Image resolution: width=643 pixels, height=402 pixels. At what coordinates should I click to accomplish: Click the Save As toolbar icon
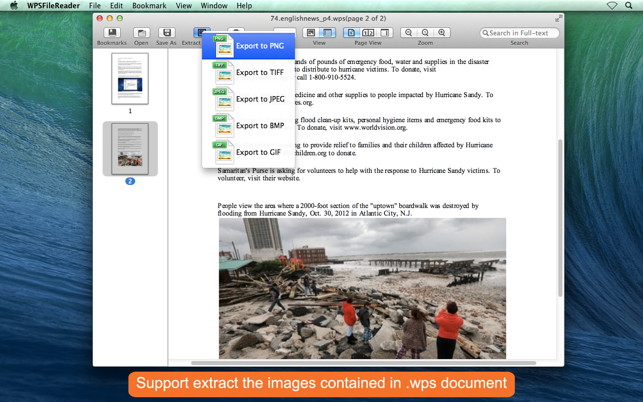point(166,32)
